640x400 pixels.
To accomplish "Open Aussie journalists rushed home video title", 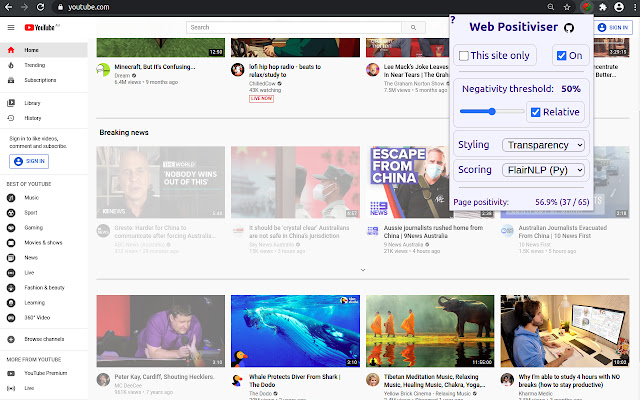I will tap(433, 232).
